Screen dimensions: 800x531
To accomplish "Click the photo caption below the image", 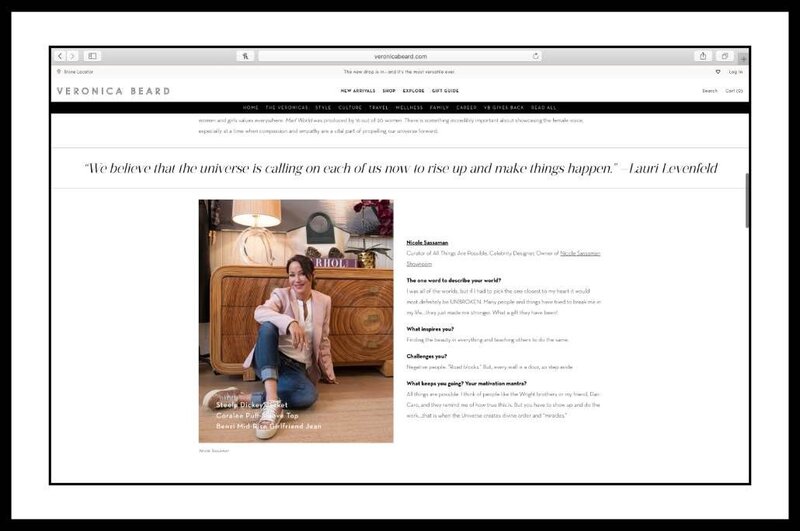I will (x=214, y=451).
